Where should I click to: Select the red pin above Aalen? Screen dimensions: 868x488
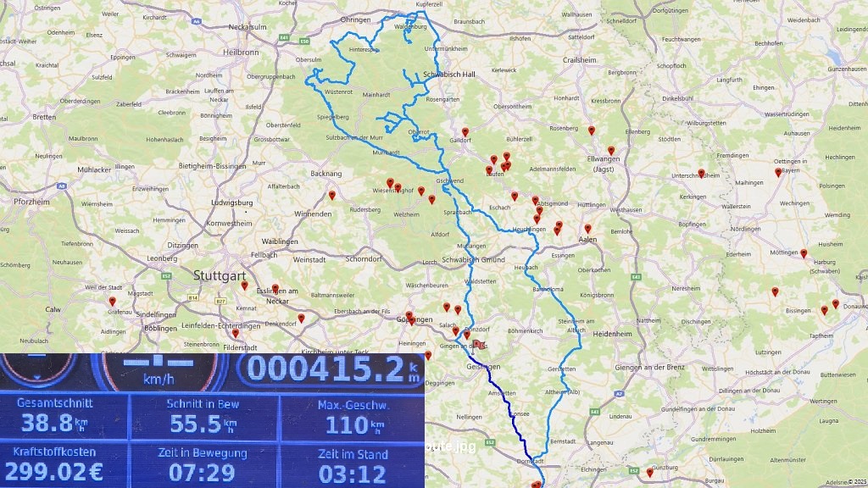tap(587, 229)
